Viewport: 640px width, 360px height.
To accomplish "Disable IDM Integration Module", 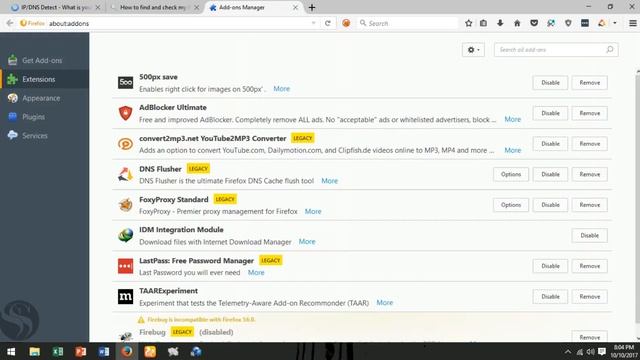I will click(589, 236).
